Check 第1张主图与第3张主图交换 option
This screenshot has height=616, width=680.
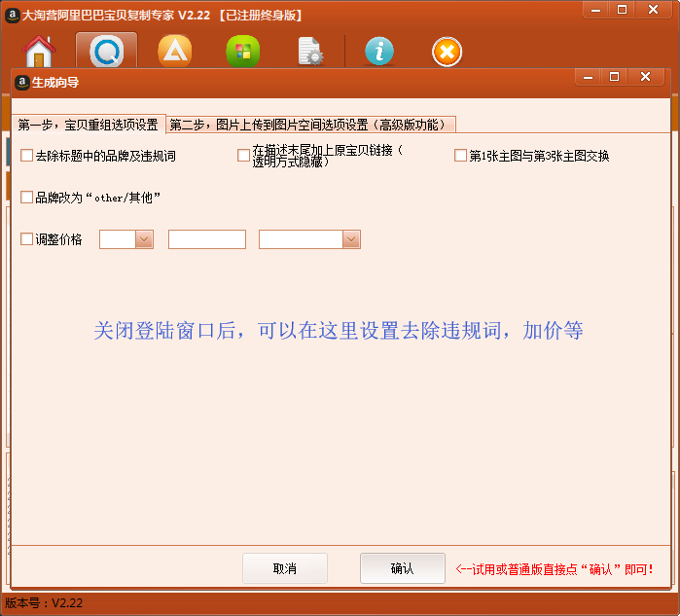pos(460,156)
